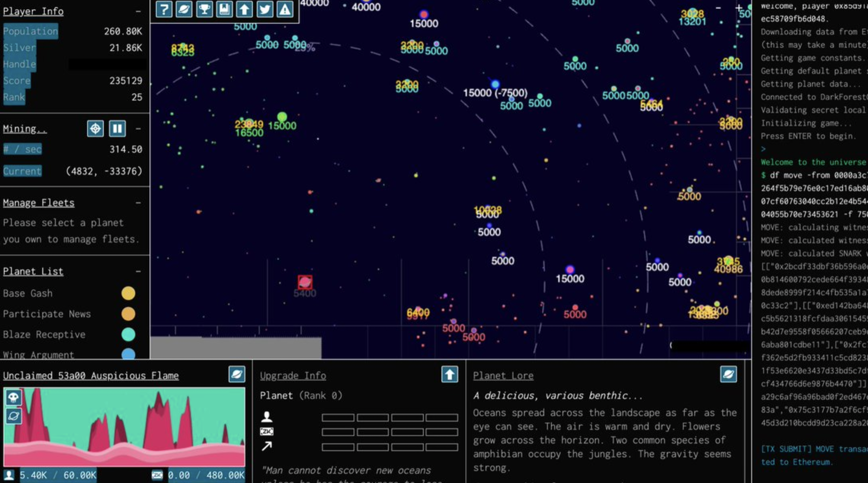This screenshot has width=868, height=483.
Task: Select Base Gash in planet list
Action: point(28,293)
